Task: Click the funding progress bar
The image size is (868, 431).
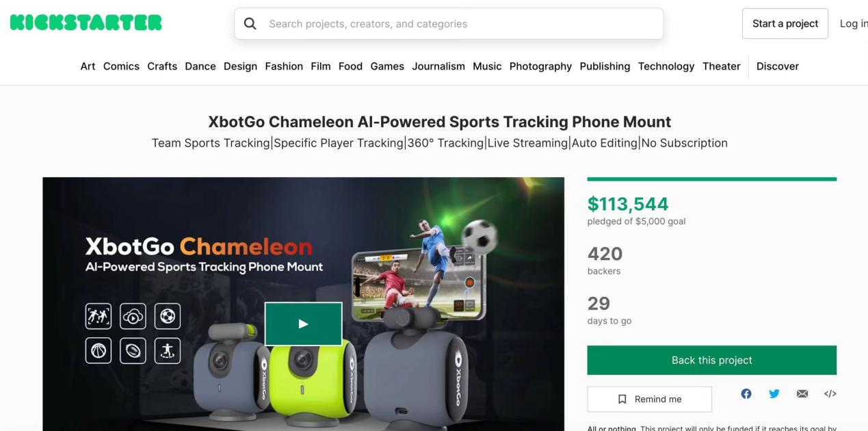Action: [x=711, y=179]
